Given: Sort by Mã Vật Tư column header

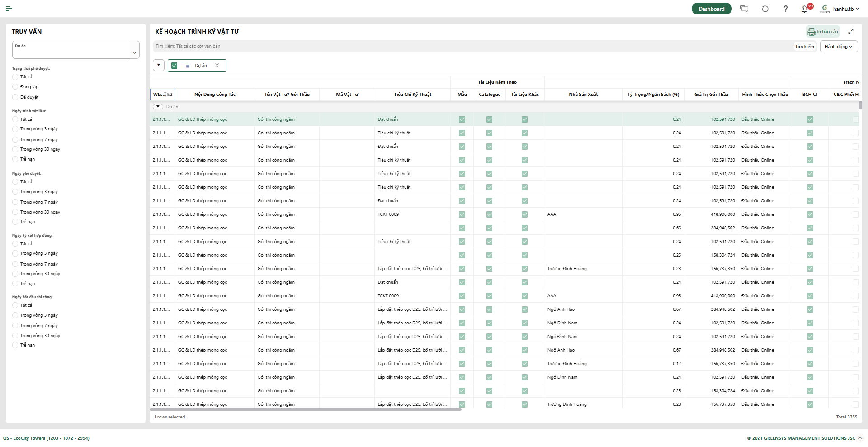Looking at the screenshot, I should click(347, 94).
